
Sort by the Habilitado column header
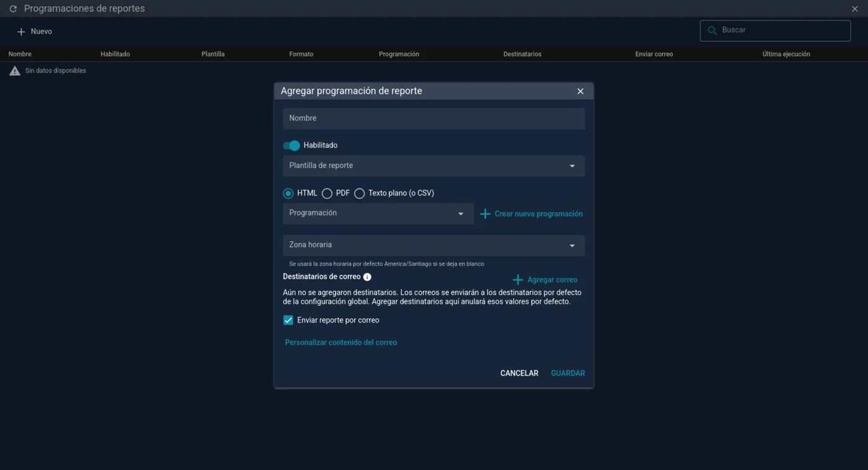pos(115,55)
